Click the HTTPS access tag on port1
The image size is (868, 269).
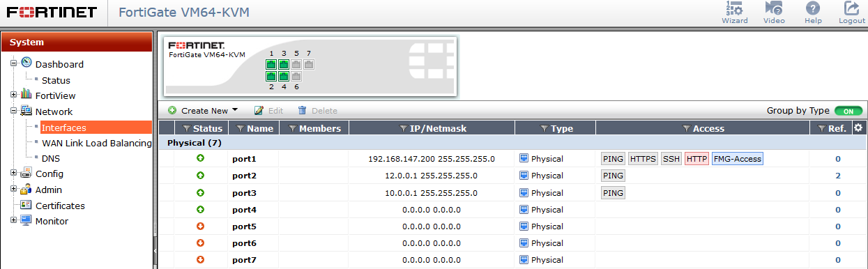(x=644, y=159)
